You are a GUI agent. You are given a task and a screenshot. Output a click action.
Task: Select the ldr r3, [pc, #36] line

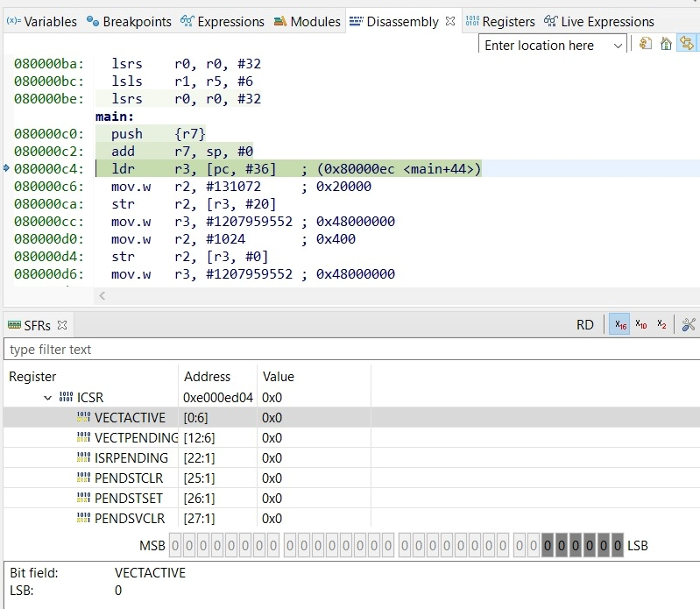[x=289, y=168]
